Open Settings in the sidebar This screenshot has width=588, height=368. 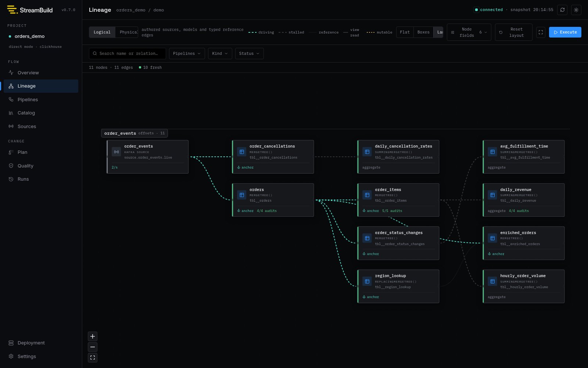41,357
